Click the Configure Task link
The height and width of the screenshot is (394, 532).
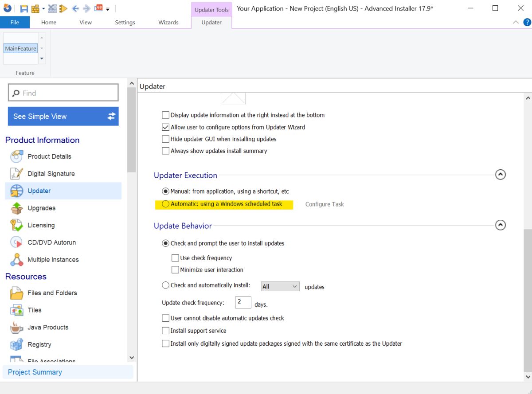325,204
